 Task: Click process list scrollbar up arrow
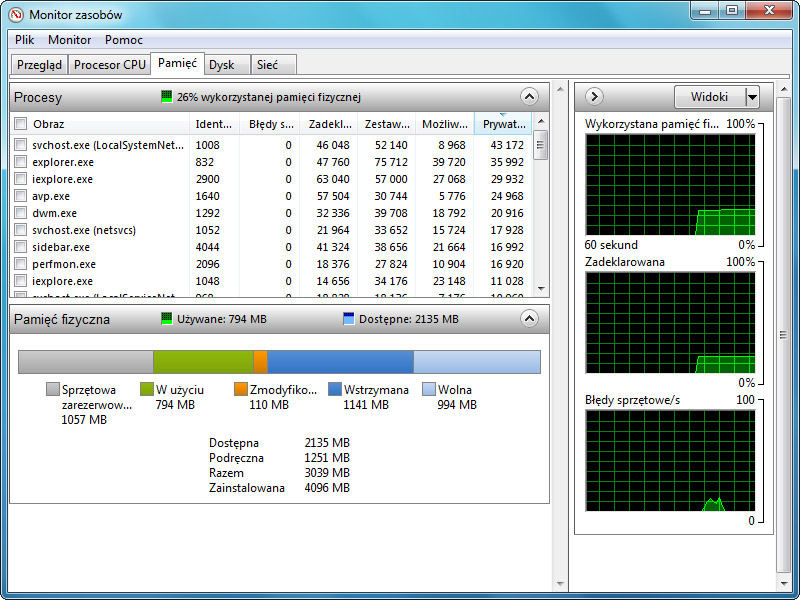541,121
